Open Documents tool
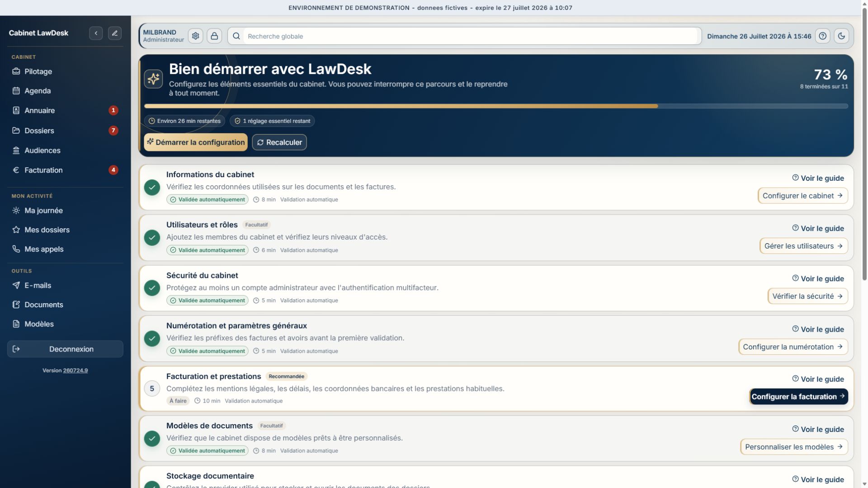This screenshot has width=868, height=488. pyautogui.click(x=65, y=305)
